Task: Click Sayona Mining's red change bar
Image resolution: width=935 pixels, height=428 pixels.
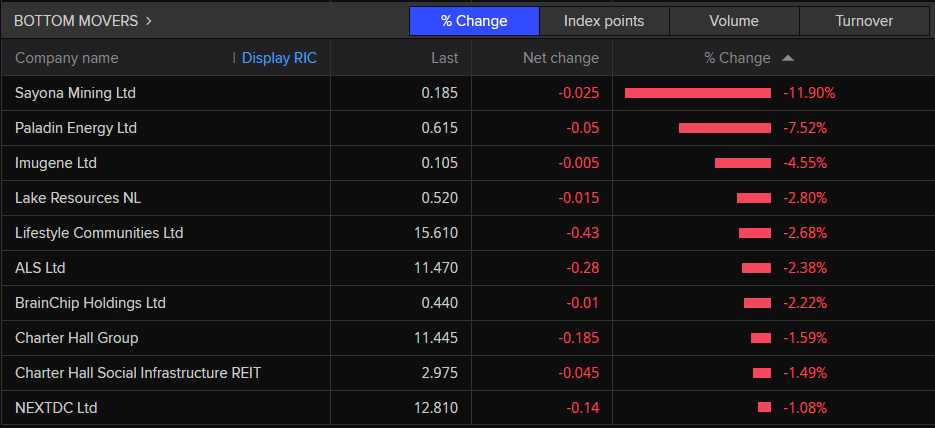Action: (x=698, y=93)
